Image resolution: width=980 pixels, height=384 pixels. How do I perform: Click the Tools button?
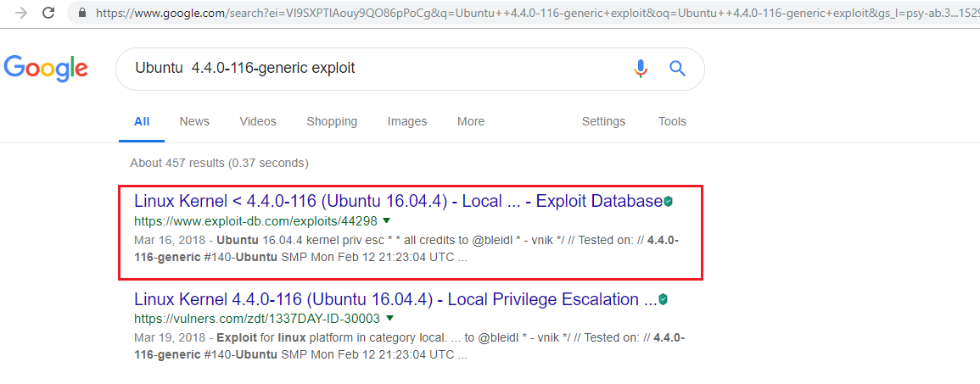click(672, 121)
